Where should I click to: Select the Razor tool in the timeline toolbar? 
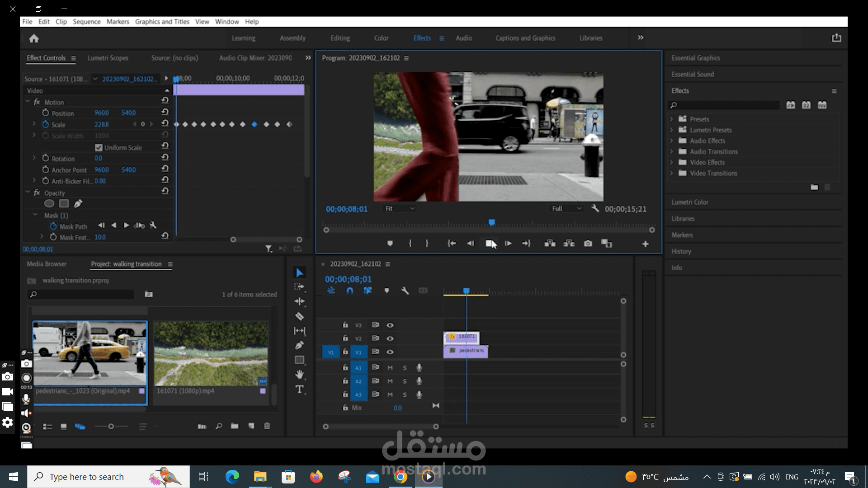[299, 316]
